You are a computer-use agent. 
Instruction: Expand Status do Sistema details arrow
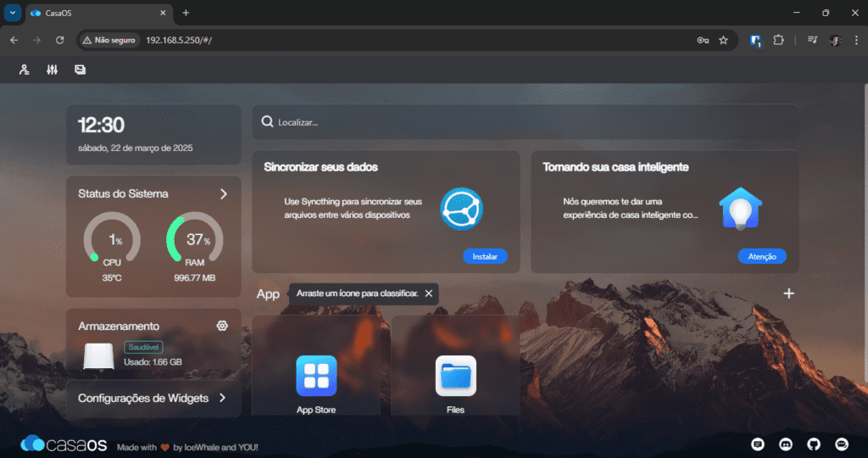(x=224, y=194)
